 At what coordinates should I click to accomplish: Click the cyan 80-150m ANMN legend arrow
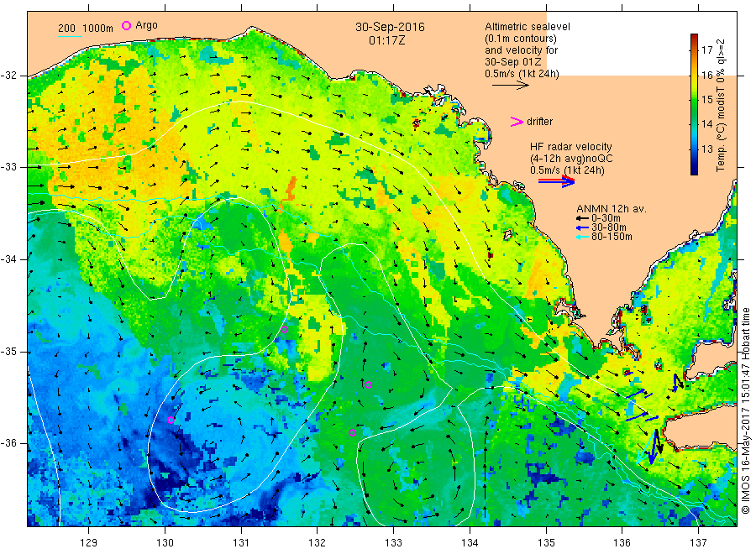[582, 237]
